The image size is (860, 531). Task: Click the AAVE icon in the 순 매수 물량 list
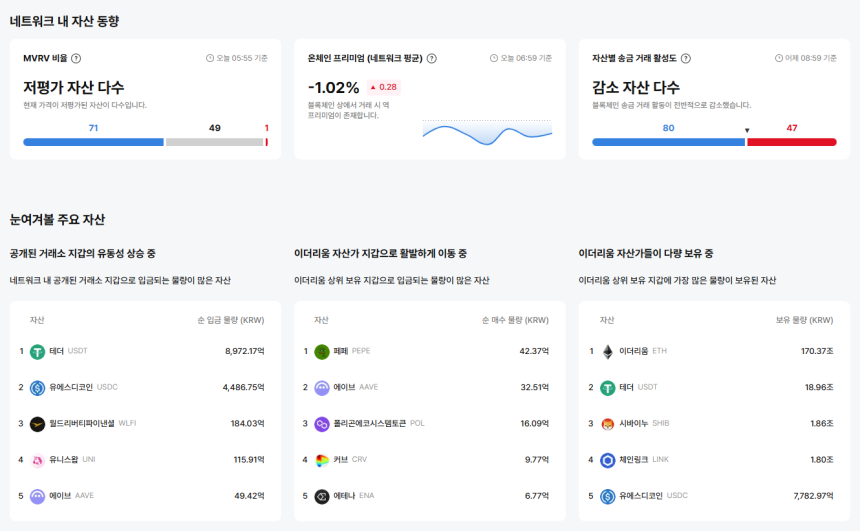pos(321,388)
